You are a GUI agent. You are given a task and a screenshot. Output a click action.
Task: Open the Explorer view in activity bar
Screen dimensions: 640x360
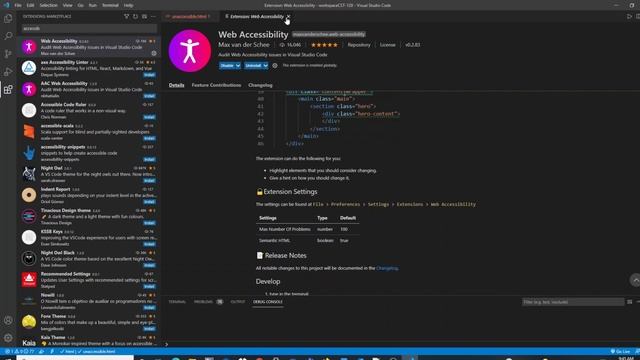tap(8, 18)
